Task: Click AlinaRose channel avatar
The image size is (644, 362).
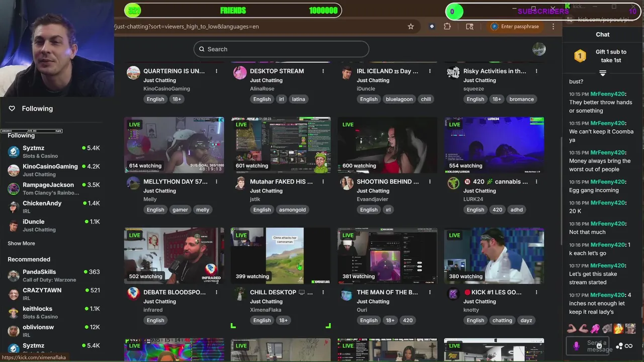Action: click(240, 73)
